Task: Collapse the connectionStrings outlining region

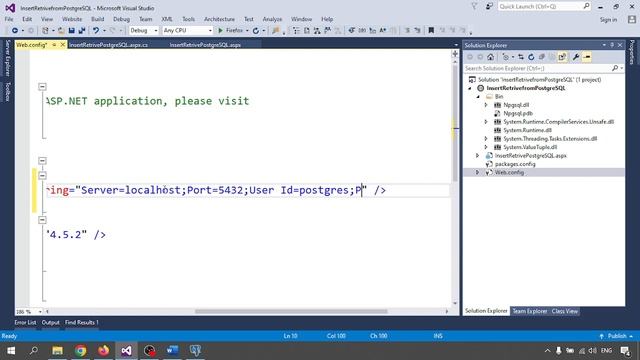Action: coord(42,176)
